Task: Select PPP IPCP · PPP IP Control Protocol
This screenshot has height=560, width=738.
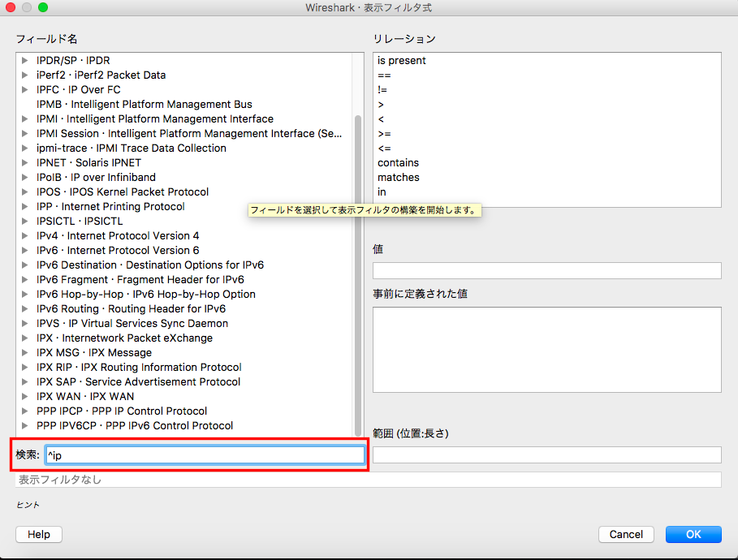Action: click(x=122, y=411)
